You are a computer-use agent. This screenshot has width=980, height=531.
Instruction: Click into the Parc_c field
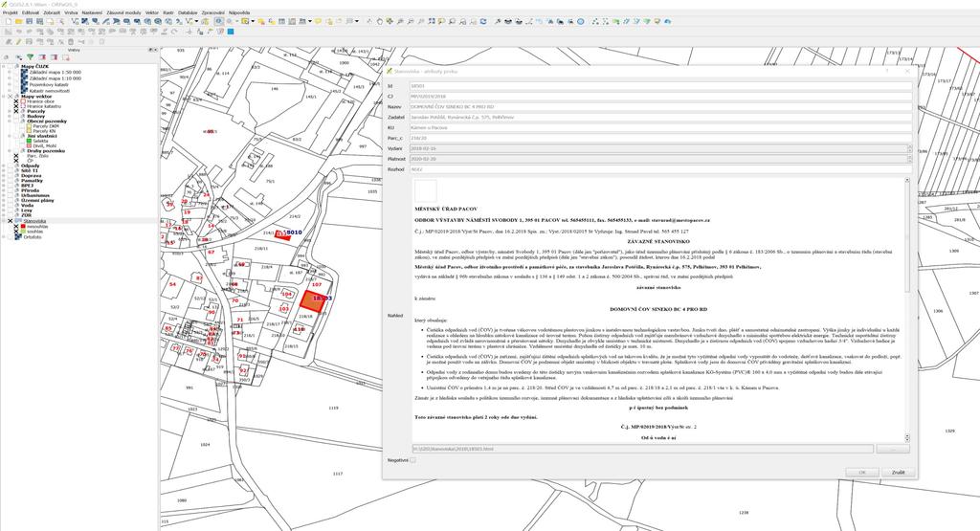(660, 138)
